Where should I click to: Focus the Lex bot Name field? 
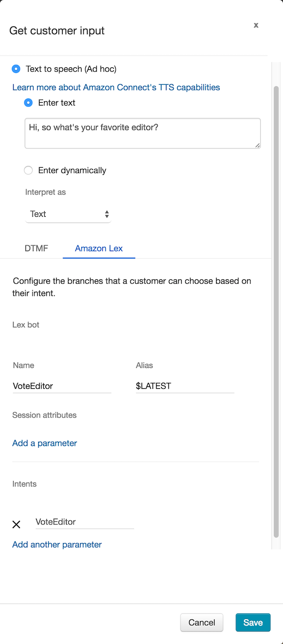point(61,386)
